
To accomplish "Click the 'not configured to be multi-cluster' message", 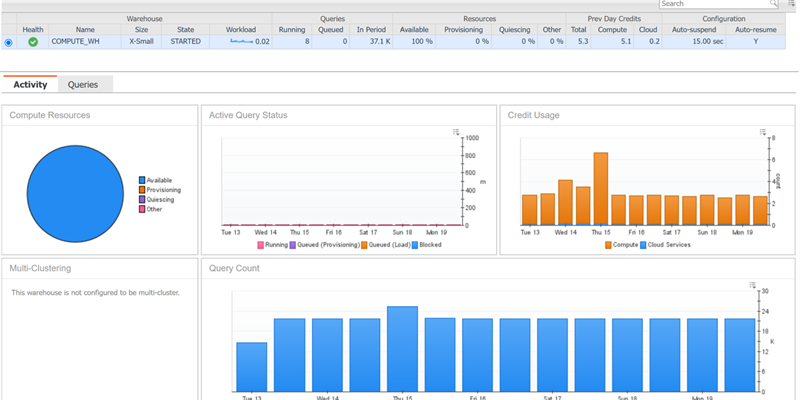I will coord(95,293).
